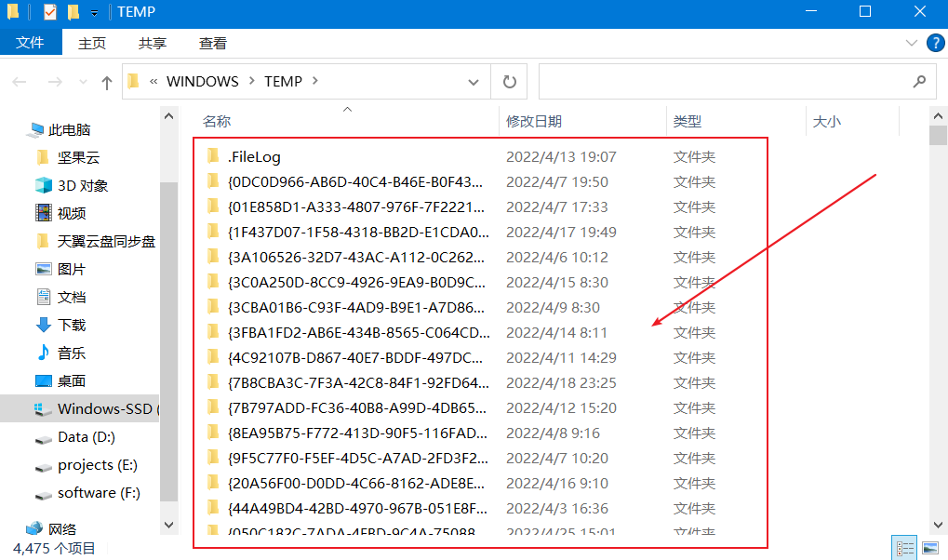Open the quick access toolbar customize dropdown

pos(94,13)
